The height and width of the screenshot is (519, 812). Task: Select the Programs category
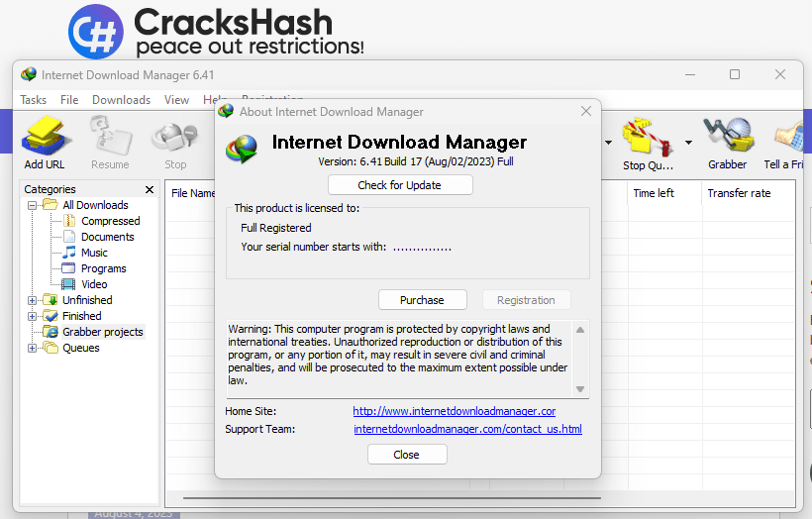click(x=104, y=268)
